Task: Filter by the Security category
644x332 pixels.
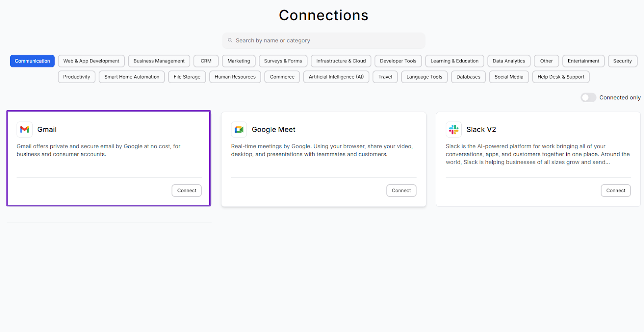Action: [x=623, y=61]
